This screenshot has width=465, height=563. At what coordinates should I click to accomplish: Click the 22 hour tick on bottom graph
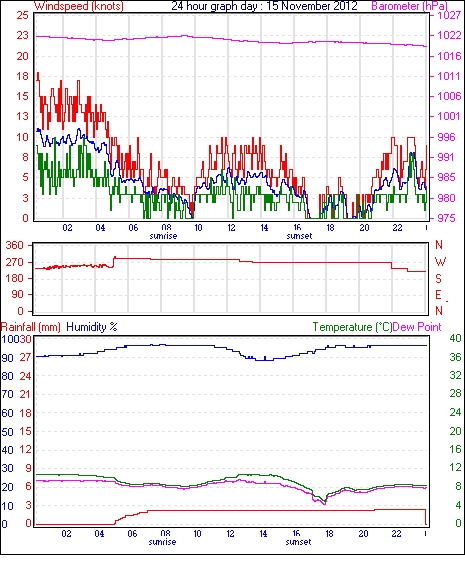click(x=396, y=534)
